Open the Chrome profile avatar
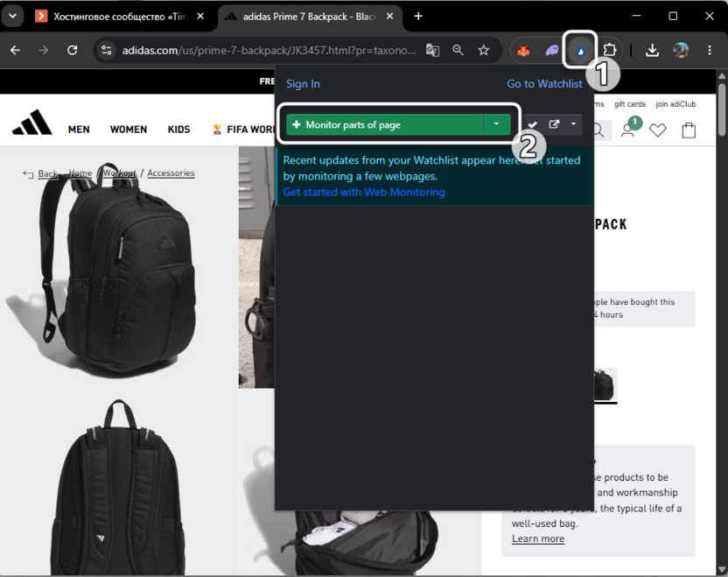728x577 pixels. (x=681, y=50)
